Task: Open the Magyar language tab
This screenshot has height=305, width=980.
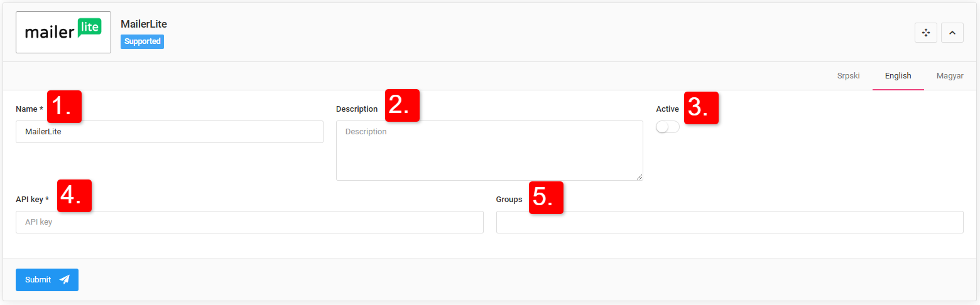Action: [x=950, y=76]
